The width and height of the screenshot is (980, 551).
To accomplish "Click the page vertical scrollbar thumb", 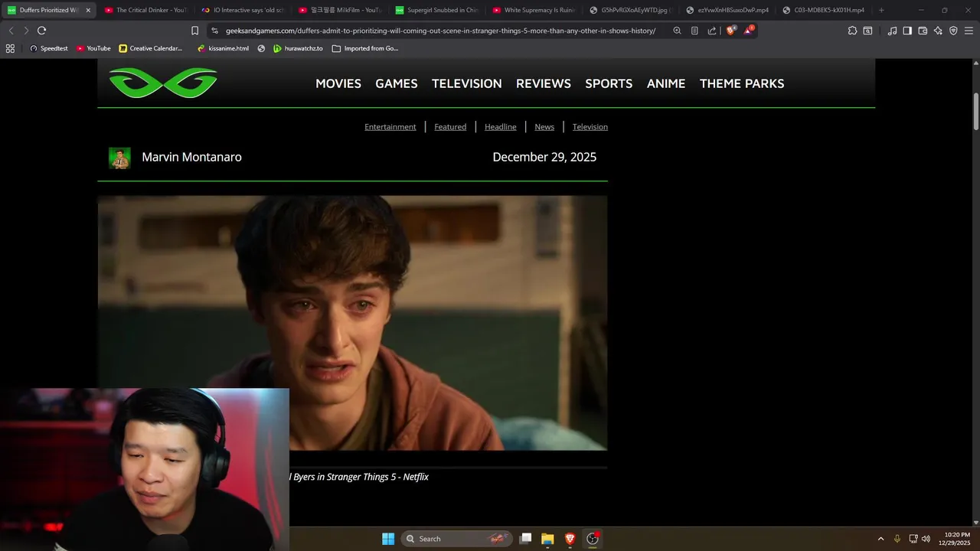I will coord(975,112).
